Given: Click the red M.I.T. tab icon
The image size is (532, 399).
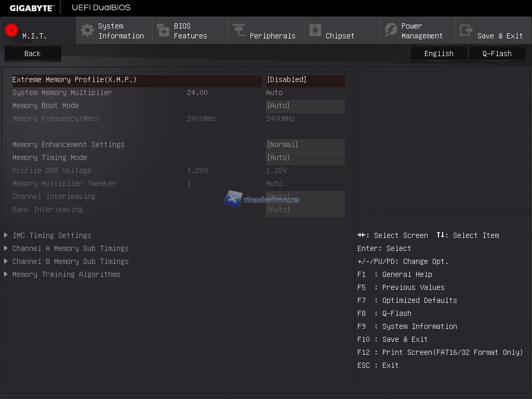Looking at the screenshot, I should coord(11,30).
